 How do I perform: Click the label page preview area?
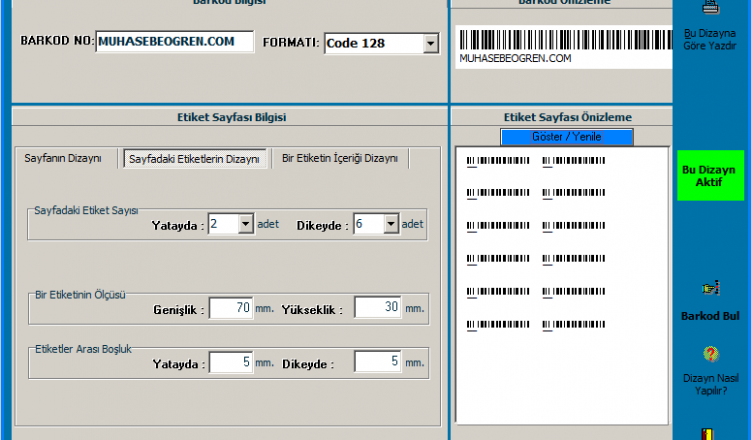[562, 285]
